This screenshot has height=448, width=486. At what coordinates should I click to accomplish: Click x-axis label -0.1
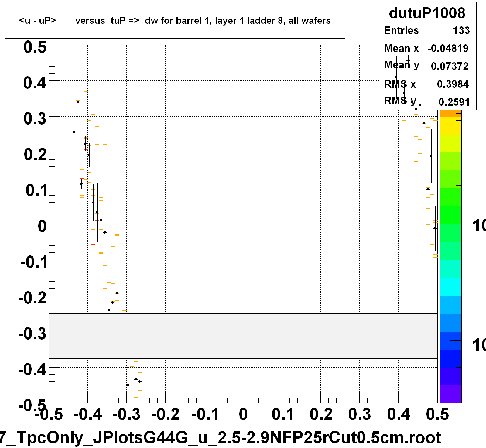coord(205,414)
